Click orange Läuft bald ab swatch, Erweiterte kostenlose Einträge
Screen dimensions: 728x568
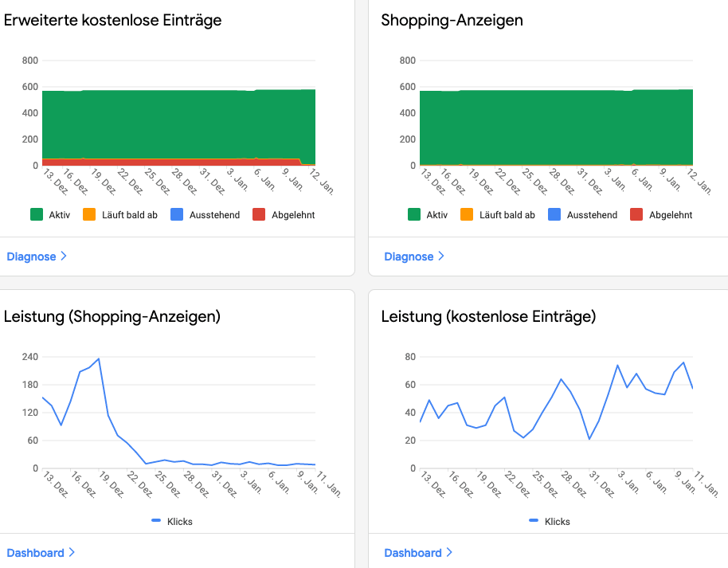(89, 215)
